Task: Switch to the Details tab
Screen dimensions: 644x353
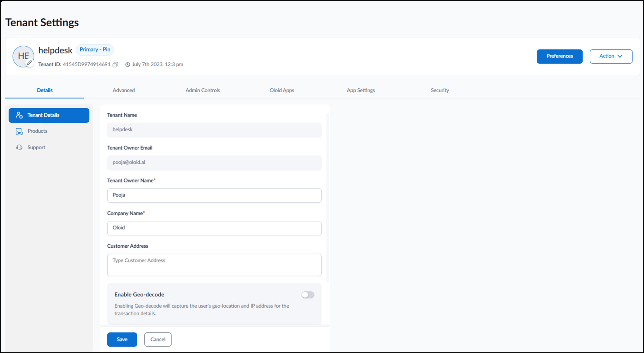Action: (x=45, y=90)
